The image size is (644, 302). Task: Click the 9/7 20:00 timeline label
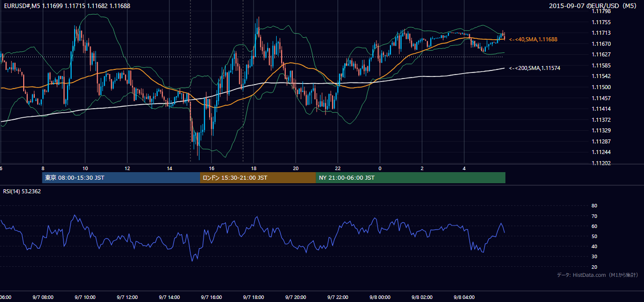point(296,297)
